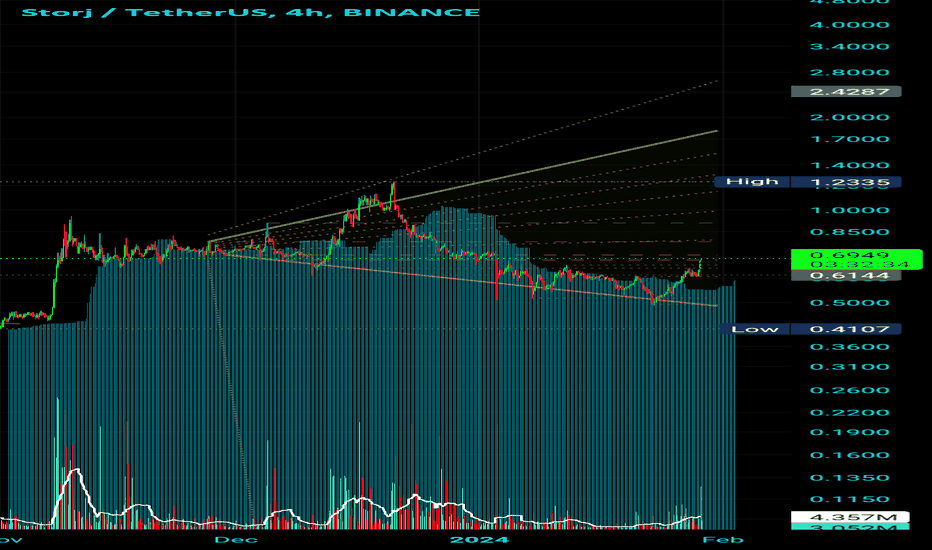The height and width of the screenshot is (550, 932).
Task: Click the 0.5000 price axis tick
Action: (x=849, y=303)
